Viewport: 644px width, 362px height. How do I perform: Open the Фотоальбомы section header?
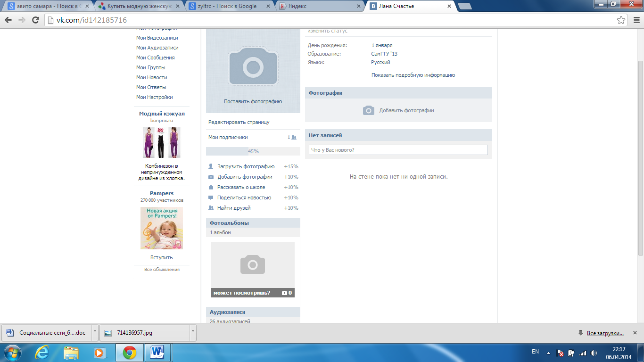click(253, 223)
